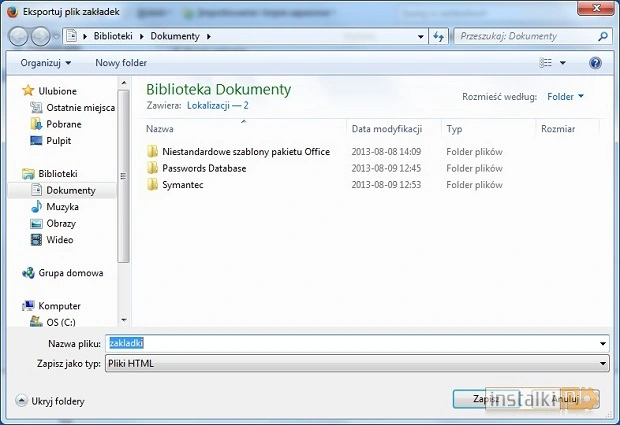This screenshot has height=425, width=620.
Task: Expand the view options dropdown
Action: 563,63
